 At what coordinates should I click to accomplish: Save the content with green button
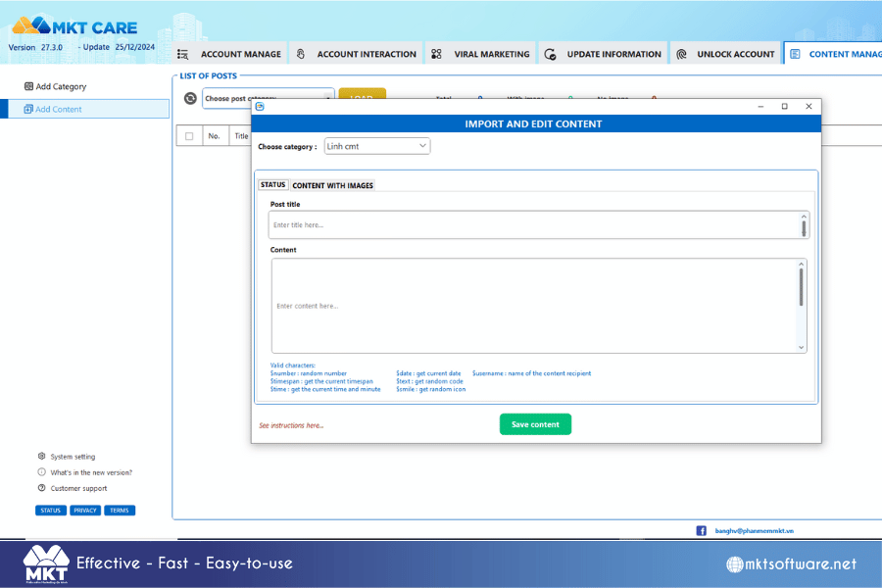535,424
